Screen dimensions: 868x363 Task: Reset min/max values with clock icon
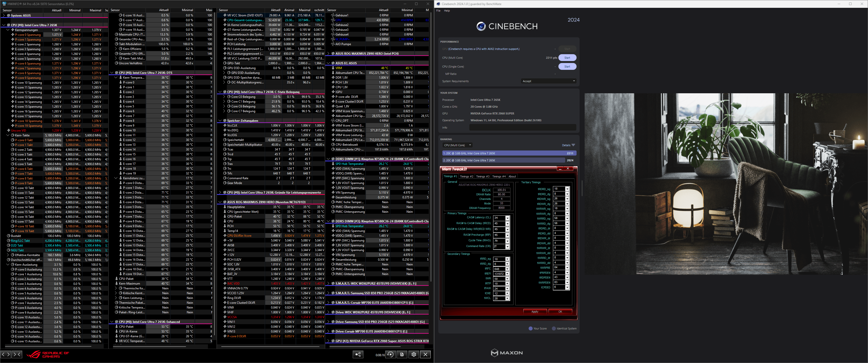click(391, 354)
